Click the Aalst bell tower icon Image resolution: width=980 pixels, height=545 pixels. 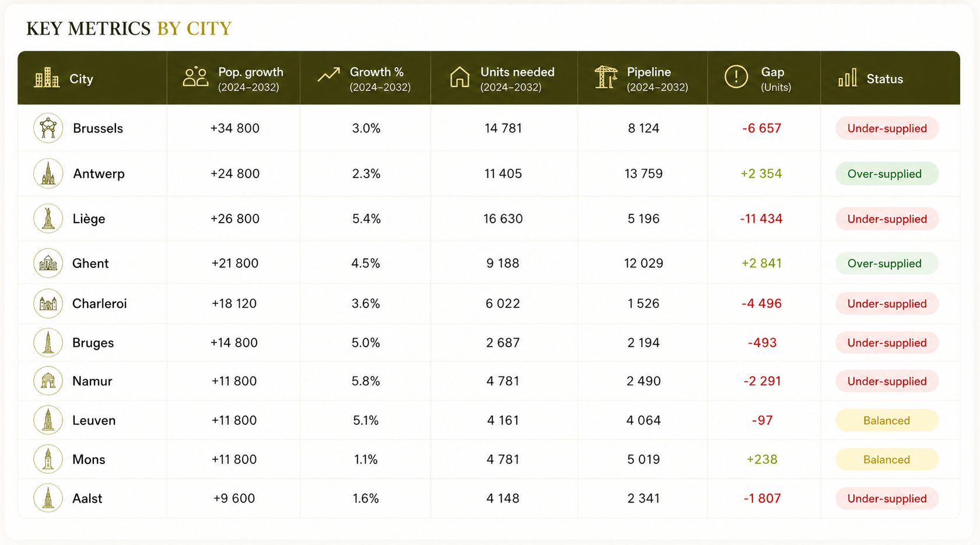click(x=48, y=498)
